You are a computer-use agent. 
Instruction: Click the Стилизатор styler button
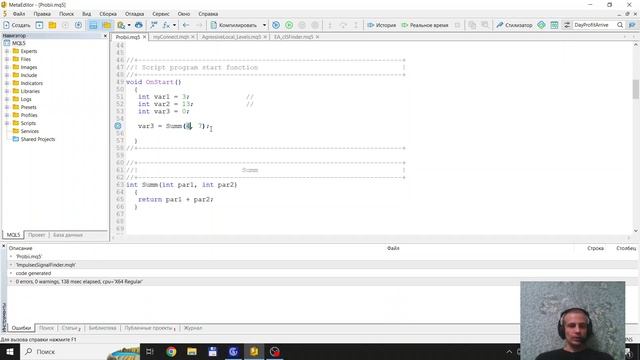coord(514,25)
